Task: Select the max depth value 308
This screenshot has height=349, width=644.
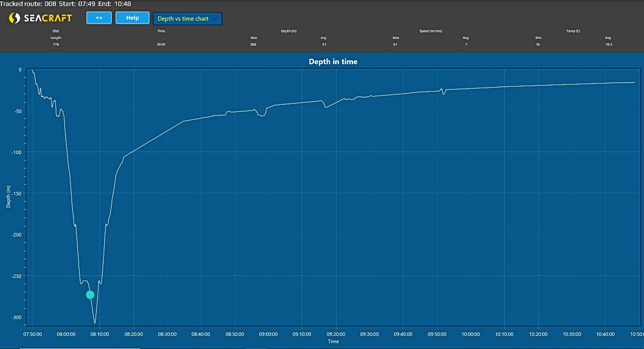Action: [253, 45]
